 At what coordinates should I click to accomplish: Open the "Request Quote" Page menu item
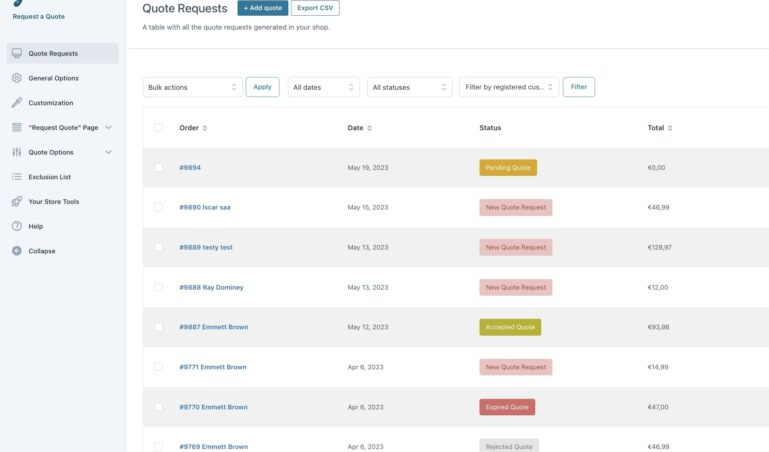[x=63, y=128]
